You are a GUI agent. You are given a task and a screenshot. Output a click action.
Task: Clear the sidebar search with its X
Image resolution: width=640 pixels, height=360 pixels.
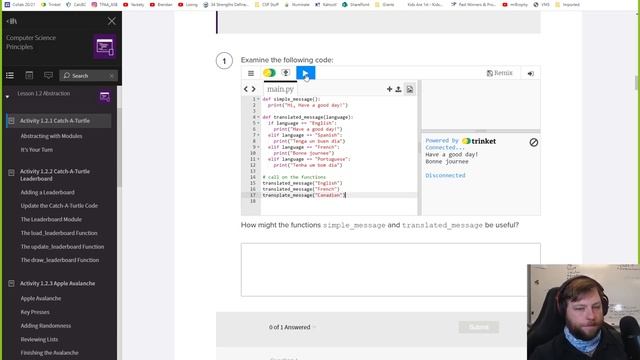[112, 76]
